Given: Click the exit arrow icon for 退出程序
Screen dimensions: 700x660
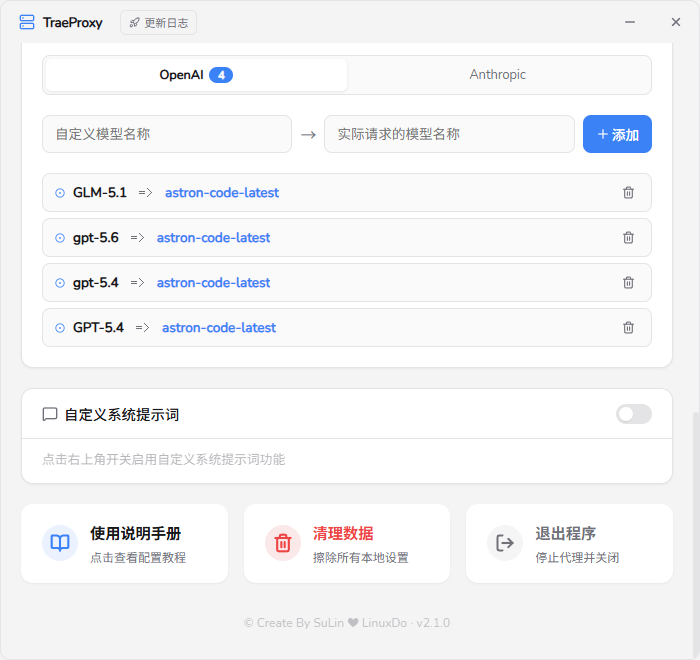Looking at the screenshot, I should coord(505,543).
